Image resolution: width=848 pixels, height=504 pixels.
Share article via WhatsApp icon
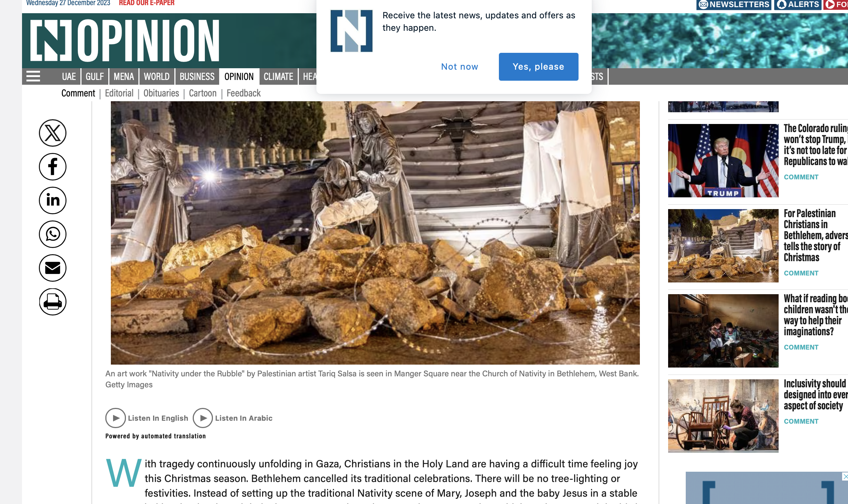coord(52,234)
